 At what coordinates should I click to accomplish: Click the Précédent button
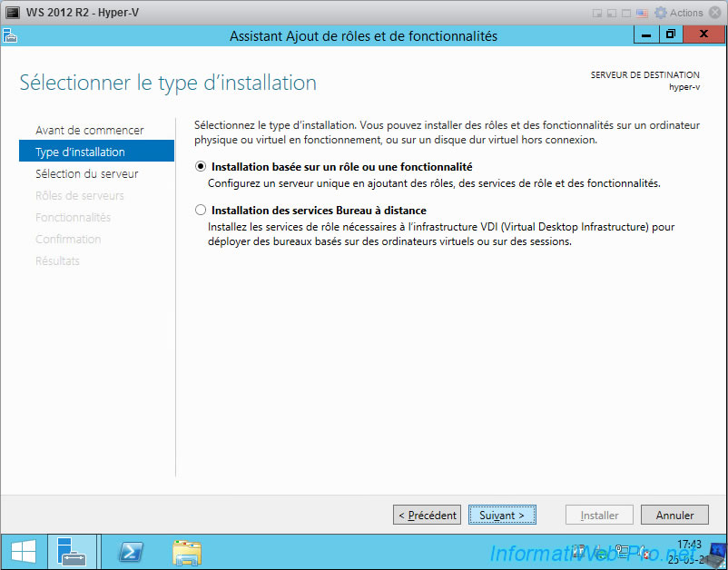point(427,515)
